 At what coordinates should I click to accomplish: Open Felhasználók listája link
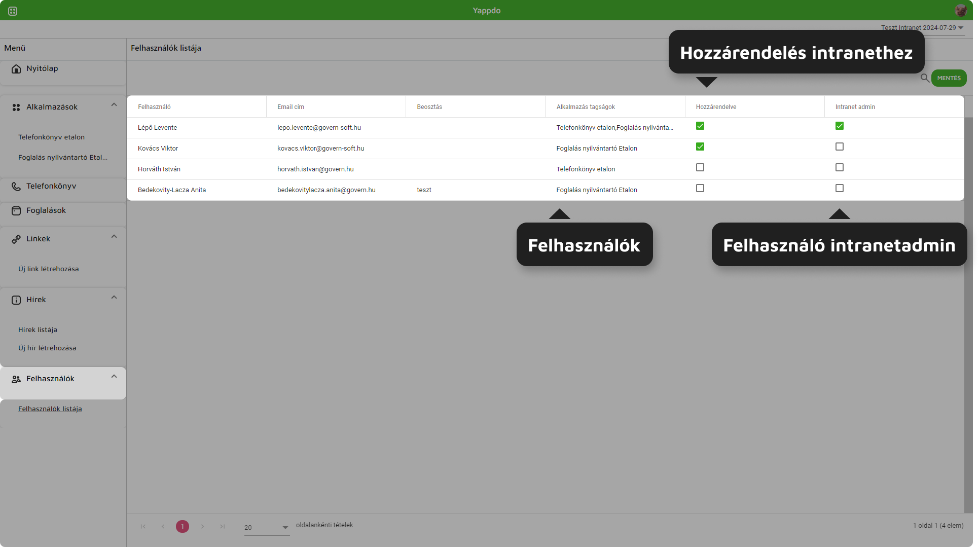[50, 409]
